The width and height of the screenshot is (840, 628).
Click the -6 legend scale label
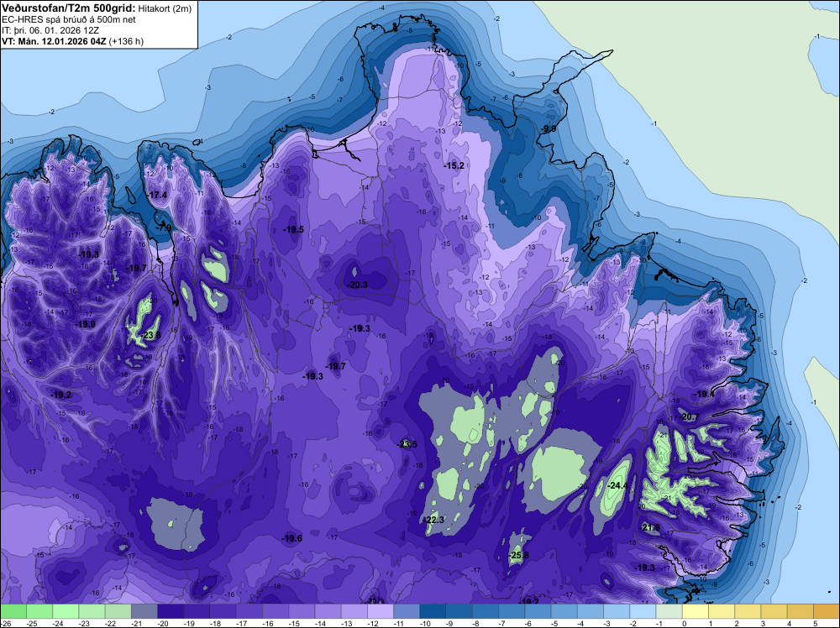(x=530, y=623)
